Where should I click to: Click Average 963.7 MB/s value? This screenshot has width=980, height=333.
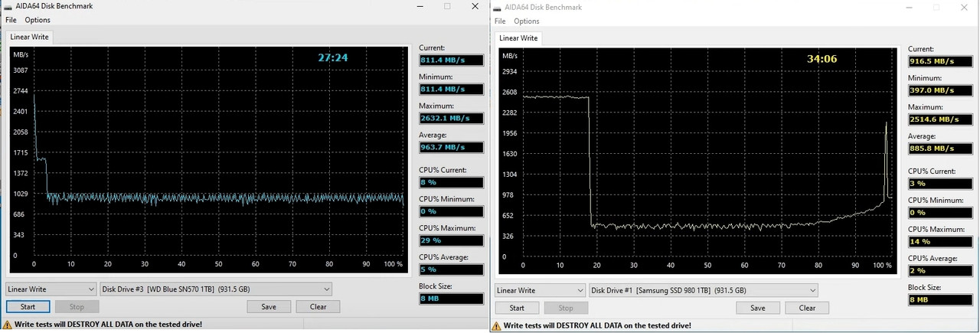coord(452,147)
